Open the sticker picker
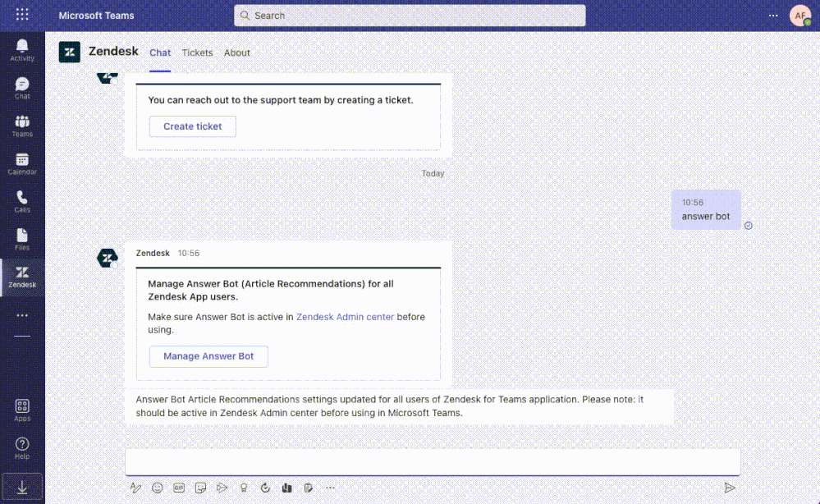Screen dimensions: 820x504 click(x=200, y=488)
